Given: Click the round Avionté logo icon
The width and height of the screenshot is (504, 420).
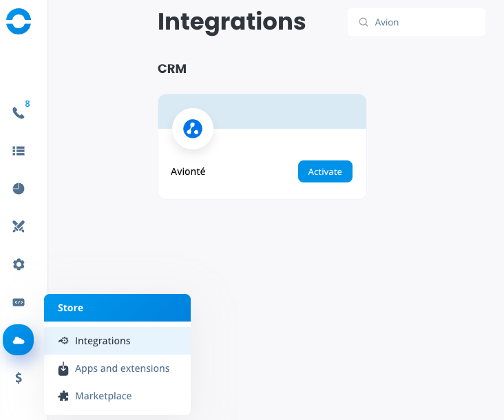Looking at the screenshot, I should 193,129.
